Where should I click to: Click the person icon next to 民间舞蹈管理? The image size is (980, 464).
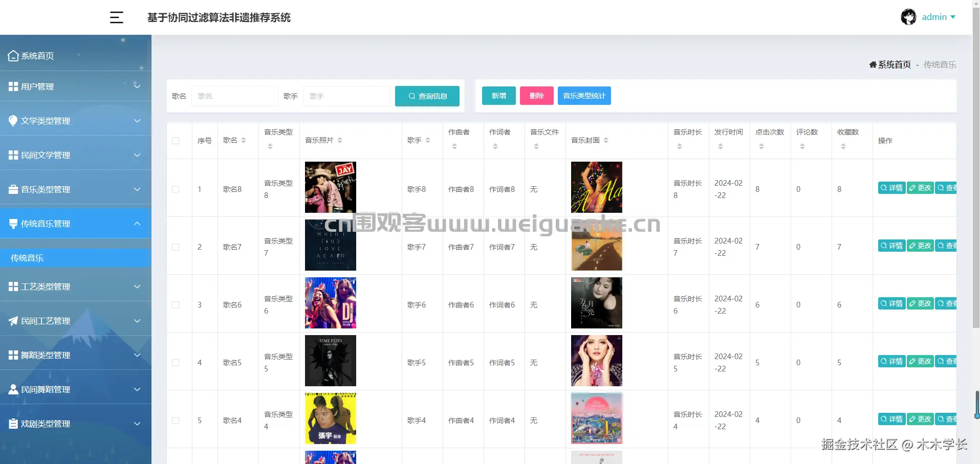click(13, 389)
